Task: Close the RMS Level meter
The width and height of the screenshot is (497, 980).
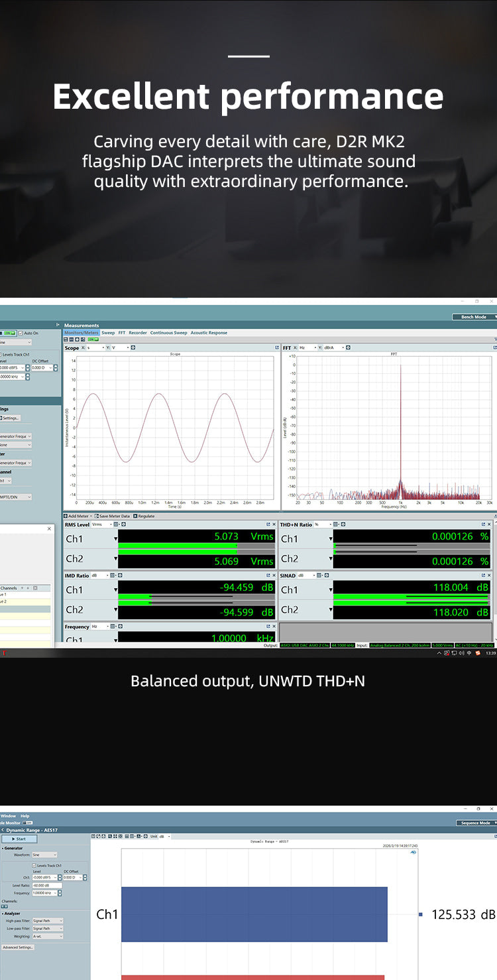Action: (274, 524)
